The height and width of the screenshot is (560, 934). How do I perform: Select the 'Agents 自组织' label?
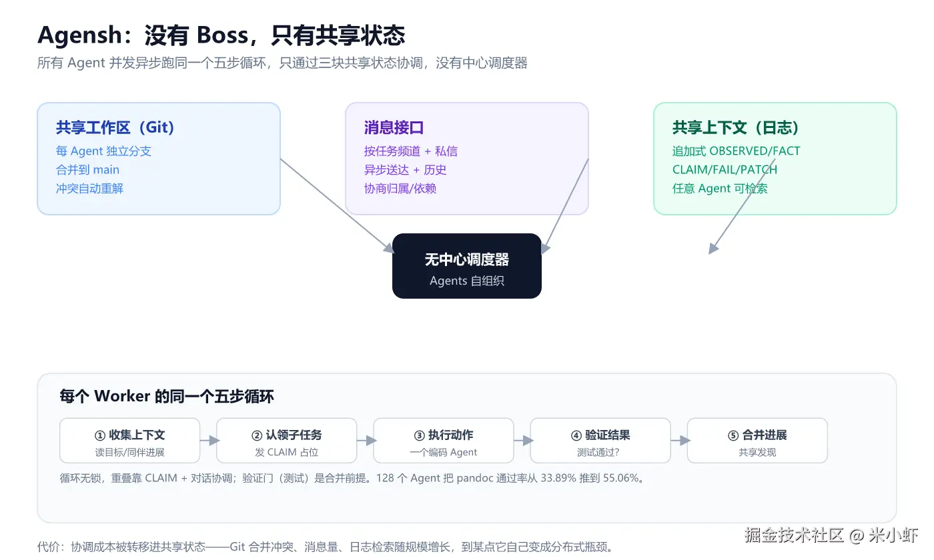[x=467, y=281]
